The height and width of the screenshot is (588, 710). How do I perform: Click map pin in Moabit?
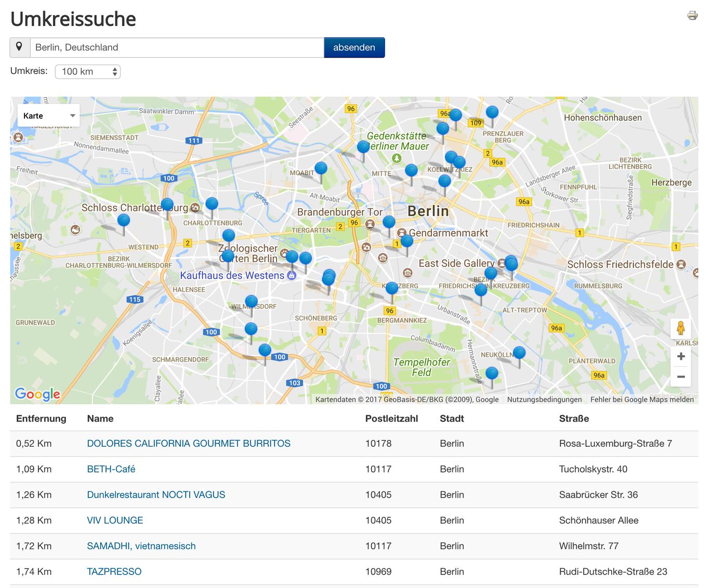pos(321,168)
